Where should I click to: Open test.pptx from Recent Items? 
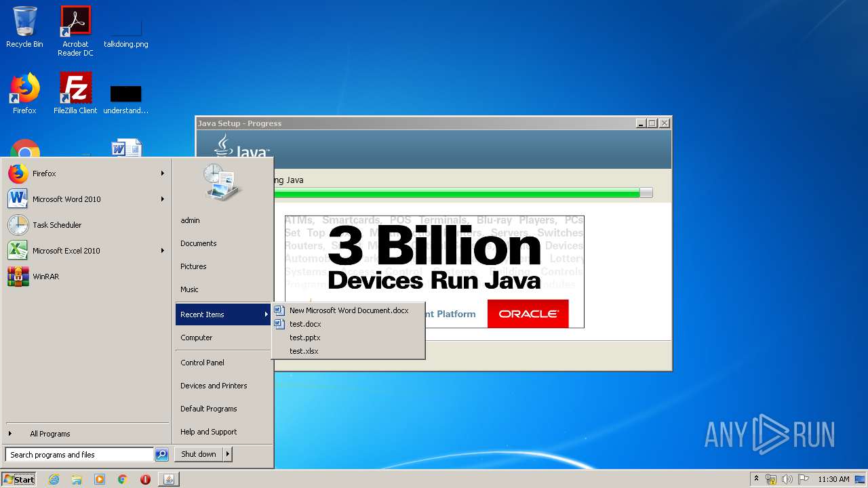click(348, 338)
